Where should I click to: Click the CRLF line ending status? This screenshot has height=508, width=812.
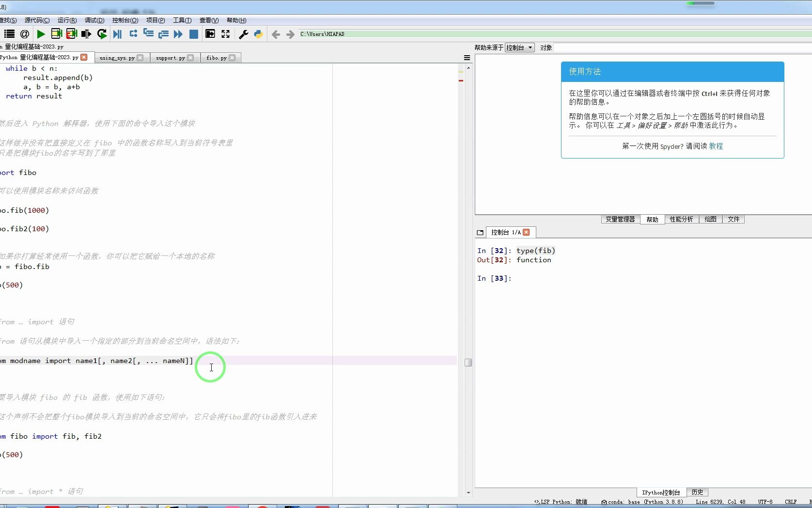(791, 502)
